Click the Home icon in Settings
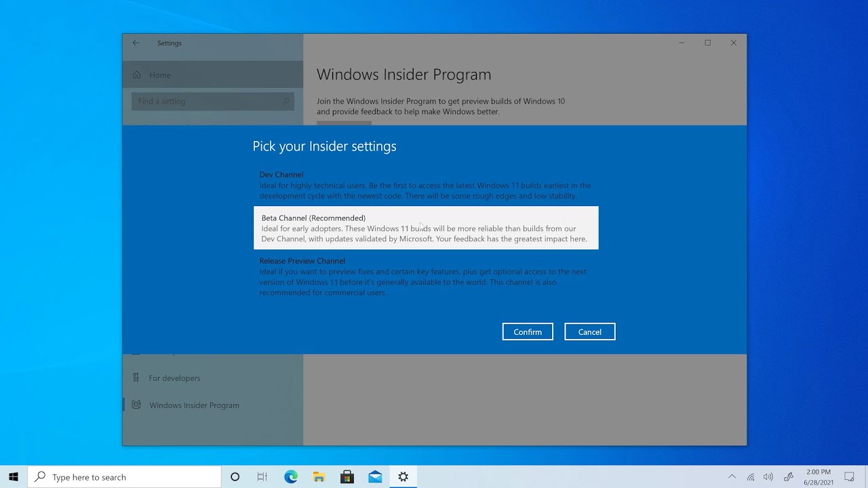 pyautogui.click(x=137, y=75)
